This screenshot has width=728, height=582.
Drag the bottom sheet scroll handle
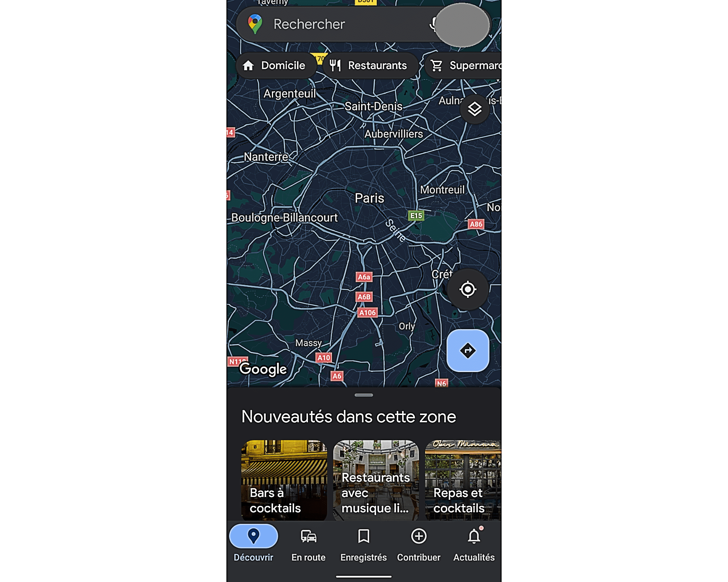click(x=364, y=395)
